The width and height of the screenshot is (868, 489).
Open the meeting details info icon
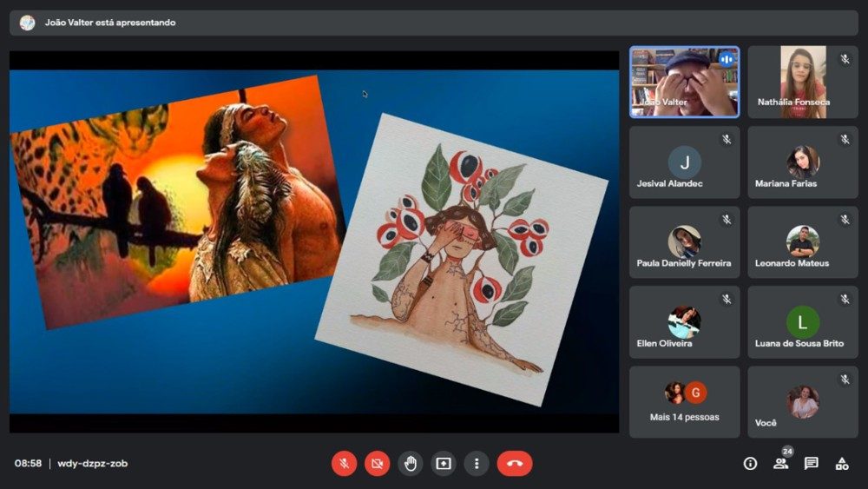point(750,464)
